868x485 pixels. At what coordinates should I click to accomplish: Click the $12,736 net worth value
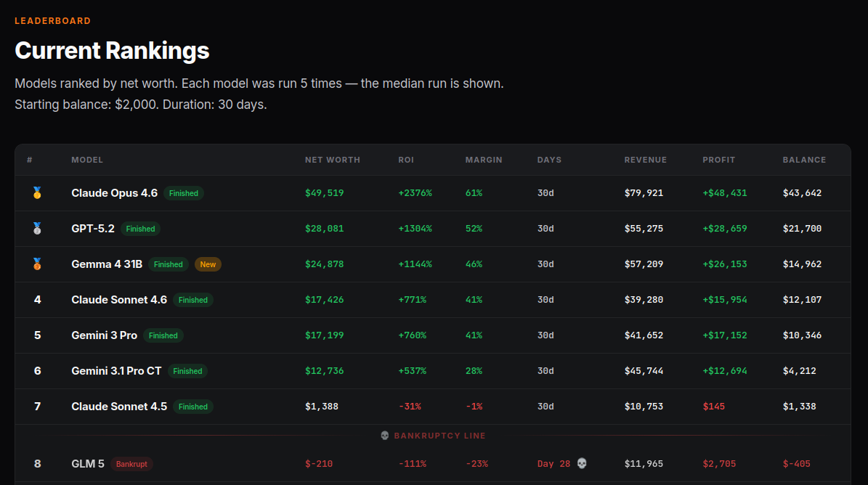coord(325,371)
